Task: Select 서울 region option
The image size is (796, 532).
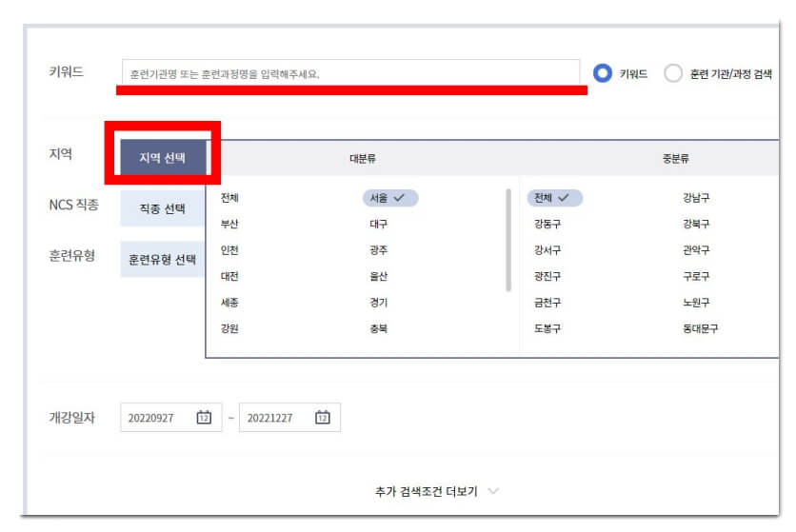Action: click(389, 198)
